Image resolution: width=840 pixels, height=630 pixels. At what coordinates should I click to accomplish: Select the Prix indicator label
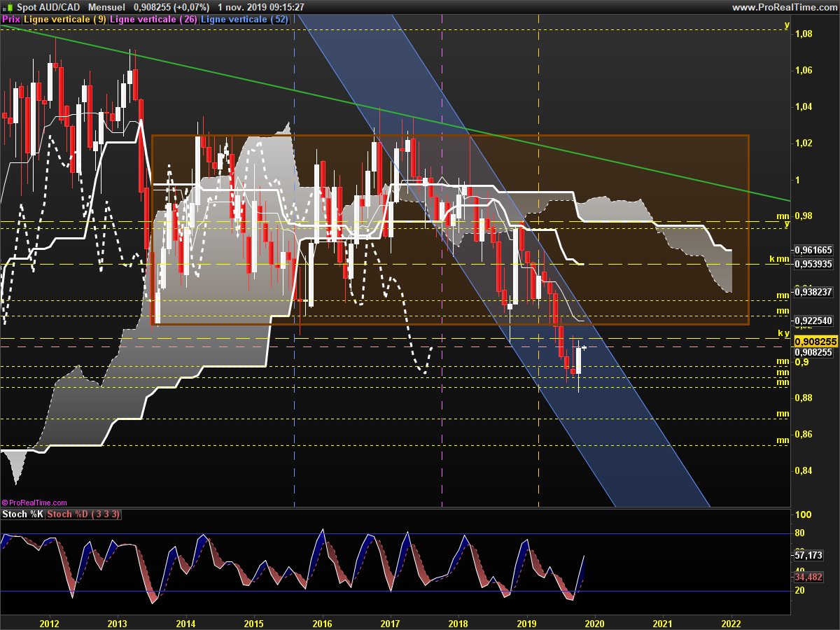(11, 20)
